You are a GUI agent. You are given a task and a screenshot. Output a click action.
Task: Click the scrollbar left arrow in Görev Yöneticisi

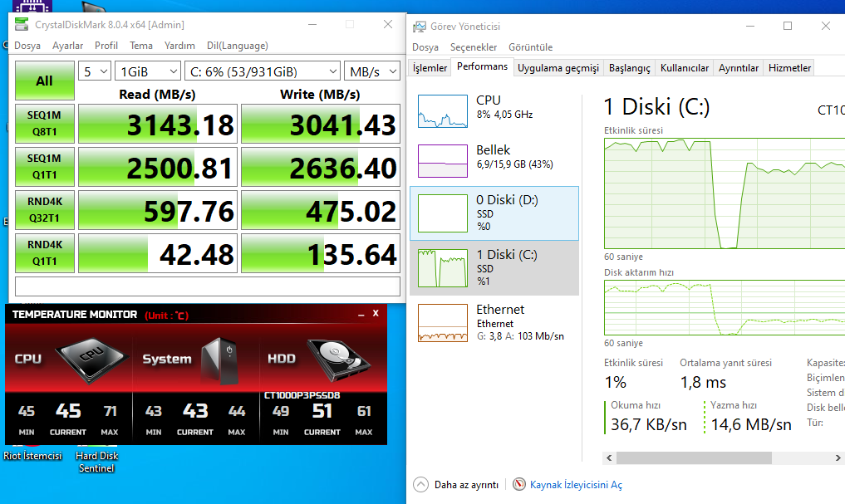click(x=610, y=458)
